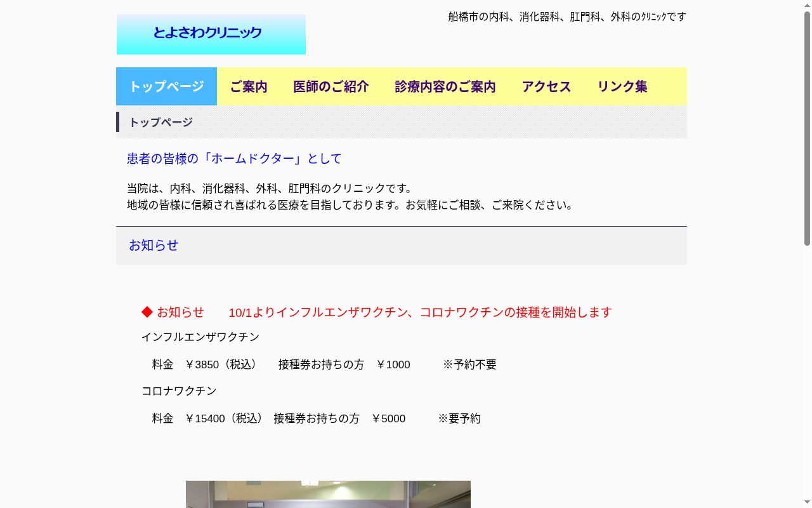Click the 患者の皆様の「ホームドクター」として heading
Screen dimensions: 812x508
234,159
